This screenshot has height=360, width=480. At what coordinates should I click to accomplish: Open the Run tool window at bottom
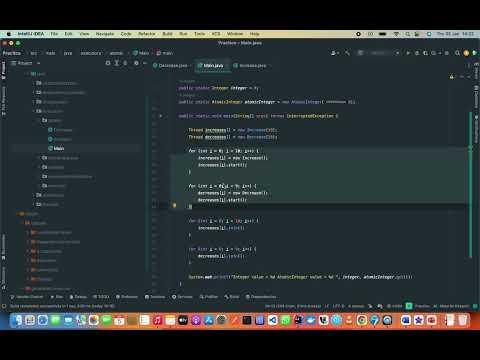(57, 297)
